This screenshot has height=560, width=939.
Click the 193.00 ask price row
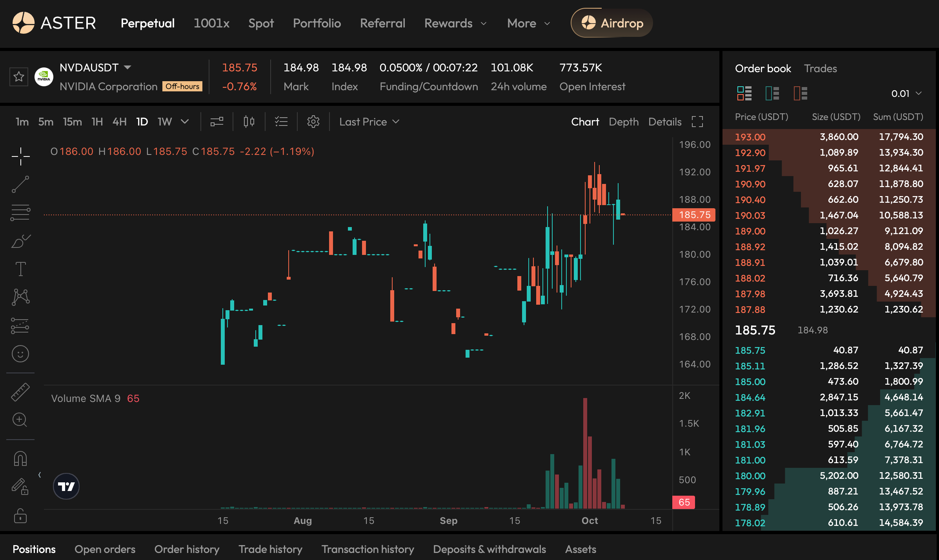tap(750, 137)
